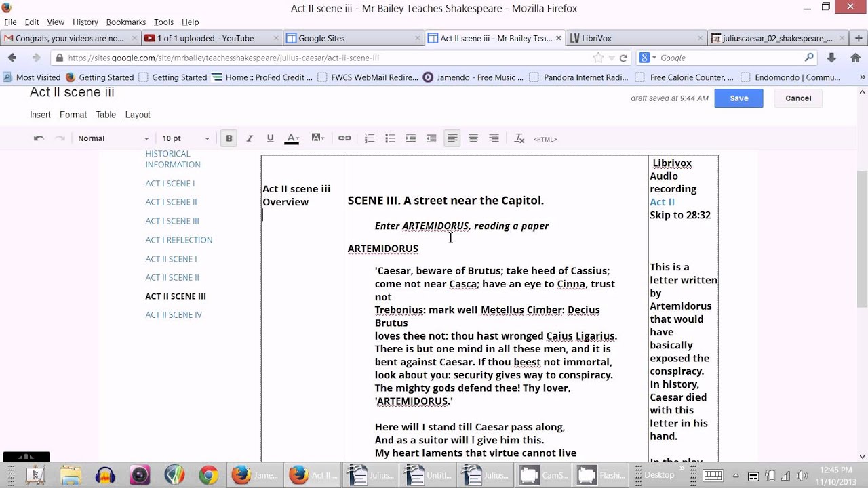Open the Insert menu of the editor
This screenshot has height=488, width=868.
click(x=40, y=115)
